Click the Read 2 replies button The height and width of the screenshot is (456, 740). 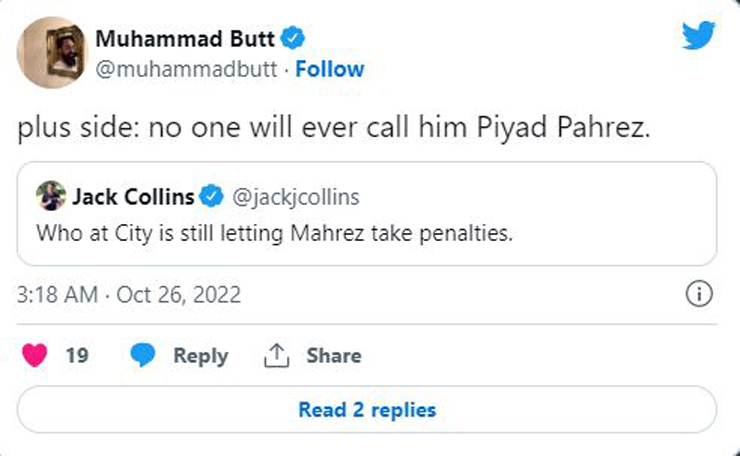pos(367,409)
